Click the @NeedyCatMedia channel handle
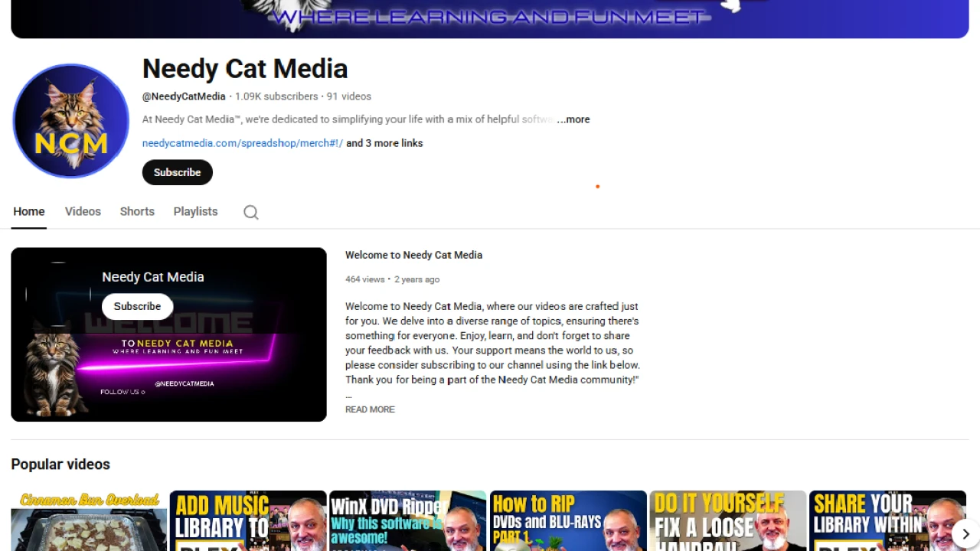Screen dimensions: 980x551 pyautogui.click(x=184, y=96)
